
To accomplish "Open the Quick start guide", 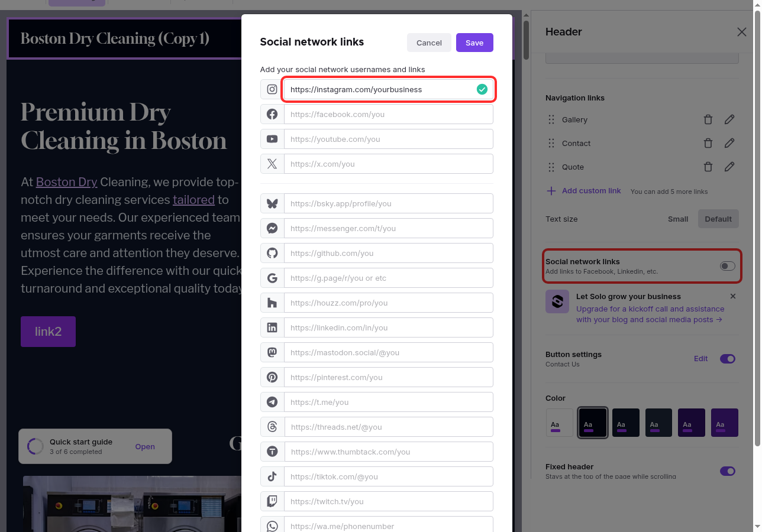I will (145, 447).
